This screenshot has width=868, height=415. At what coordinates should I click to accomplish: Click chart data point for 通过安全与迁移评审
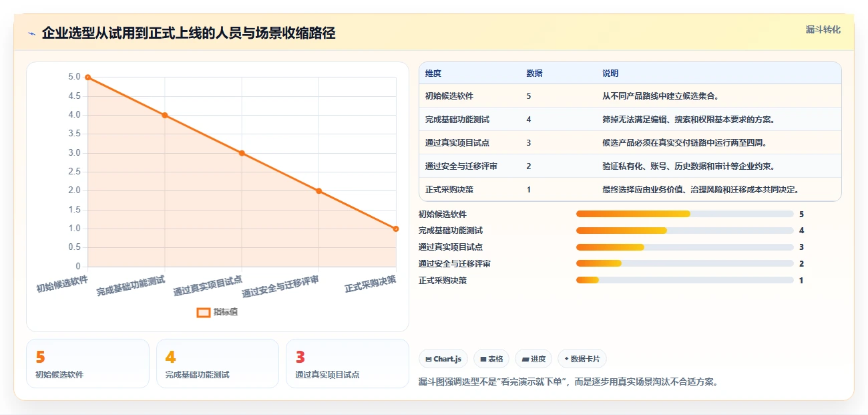point(318,190)
